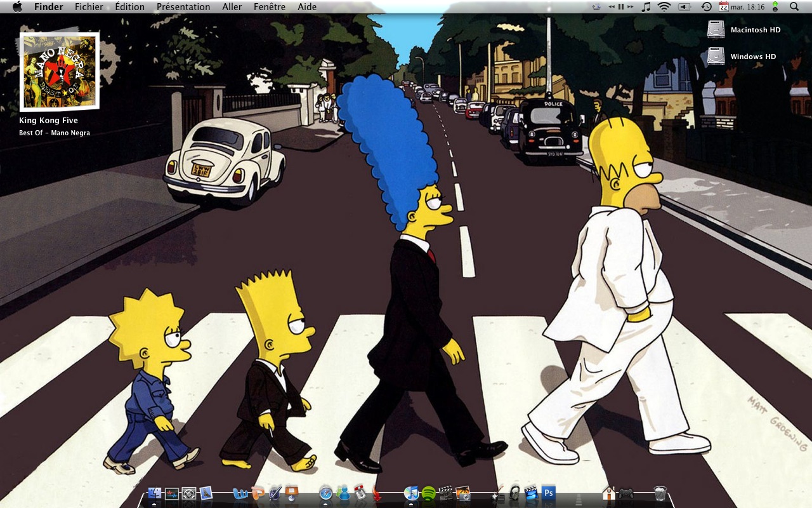This screenshot has height=508, width=812.
Task: Open the Aide menu
Action: [x=307, y=7]
